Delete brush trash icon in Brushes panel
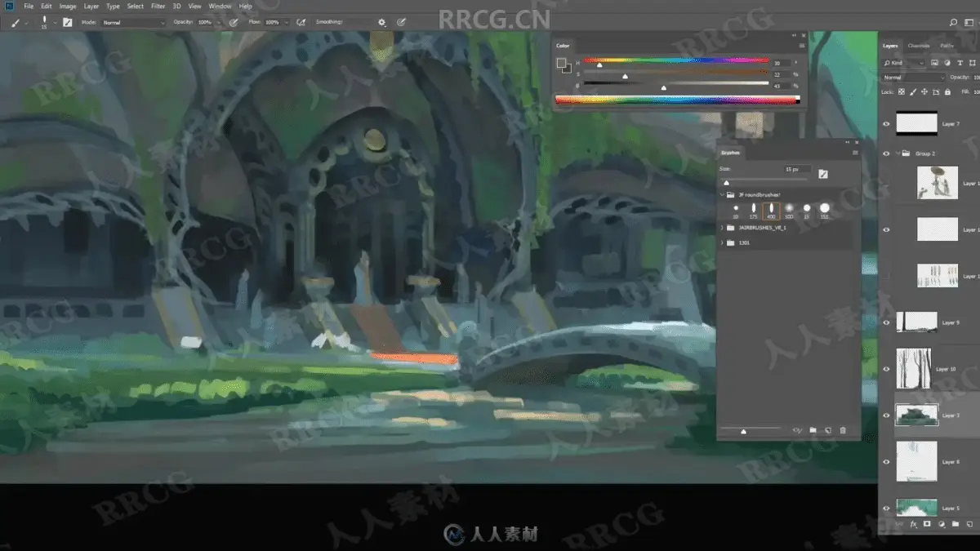Screen dimensions: 980x551 tap(843, 430)
